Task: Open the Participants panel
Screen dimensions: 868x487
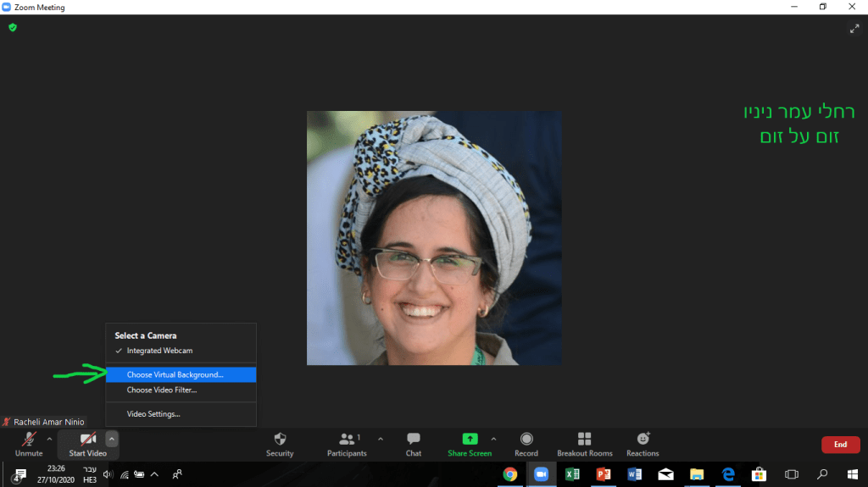Action: click(347, 440)
